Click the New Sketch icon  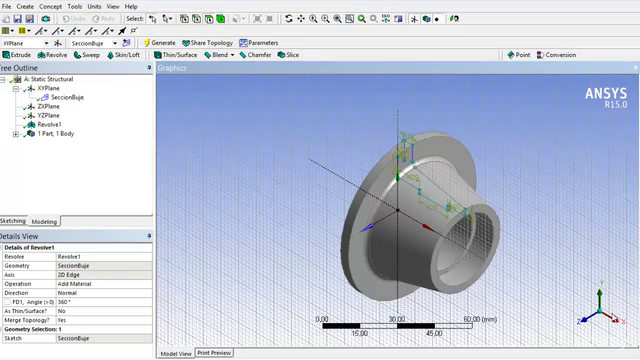tap(127, 43)
